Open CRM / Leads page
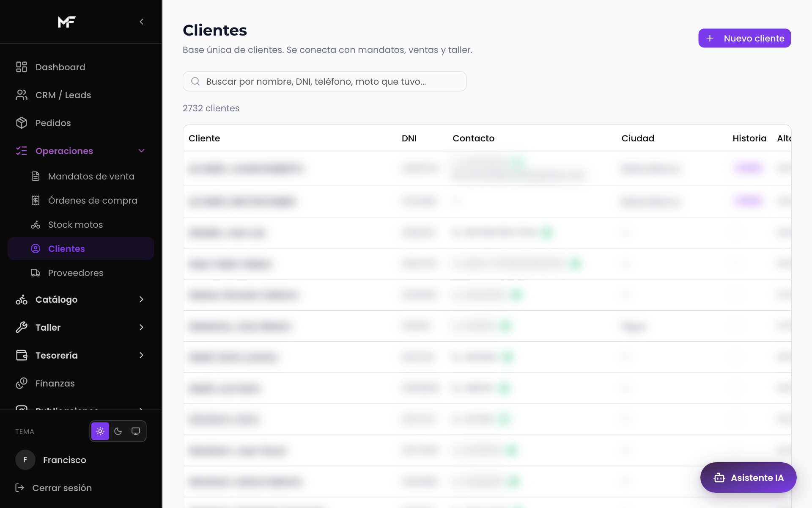Screen dimensions: 812x508 (81, 95)
